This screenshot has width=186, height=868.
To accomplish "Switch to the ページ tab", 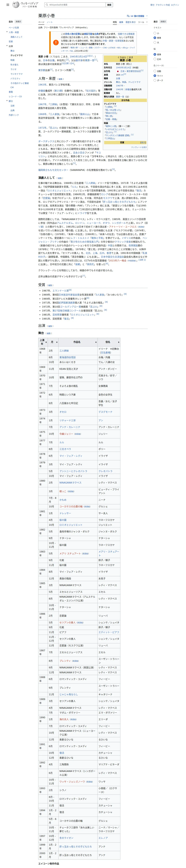I will point(41,22).
